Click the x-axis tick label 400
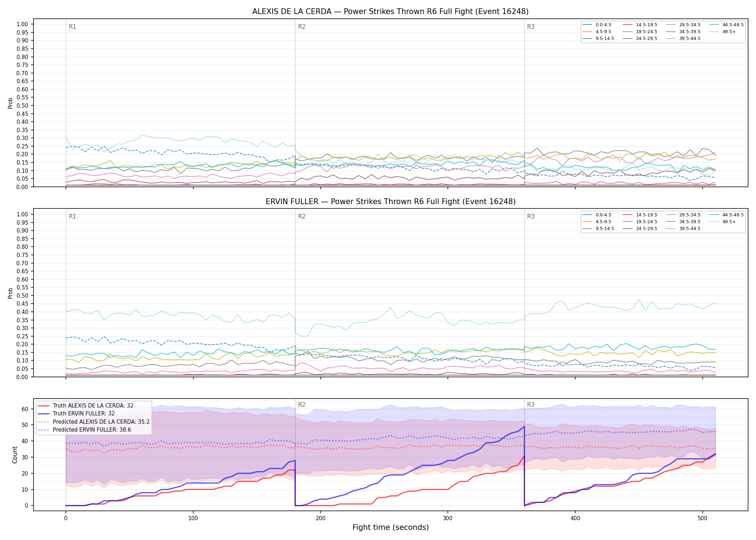This screenshot has height=540, width=756. tap(575, 518)
